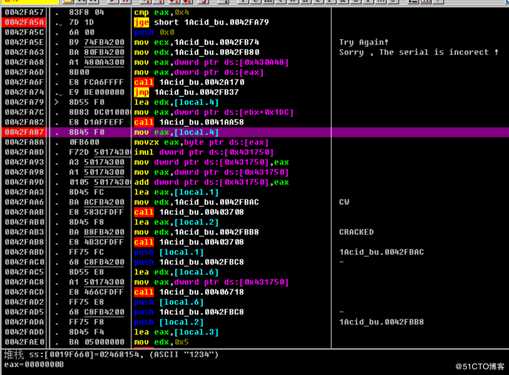509x375 pixels.
Task: Click the breakpoint address 0042FA5A
Action: pyautogui.click(x=24, y=22)
